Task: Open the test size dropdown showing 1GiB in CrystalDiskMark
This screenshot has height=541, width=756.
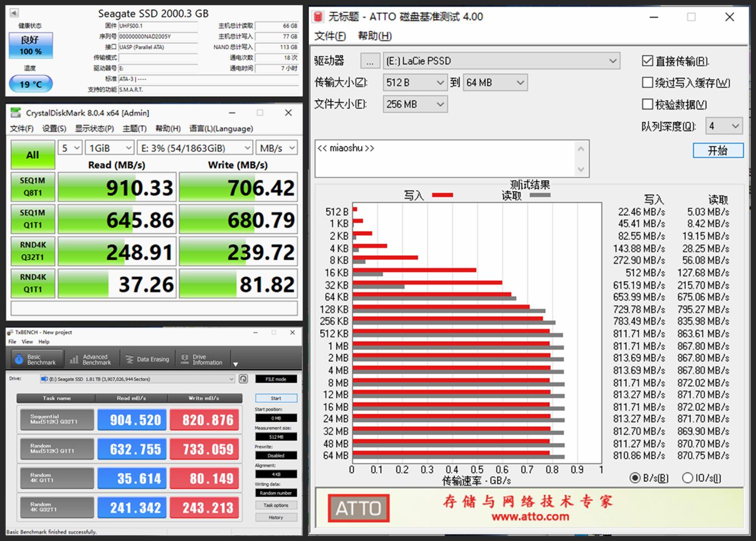Action: pyautogui.click(x=109, y=147)
